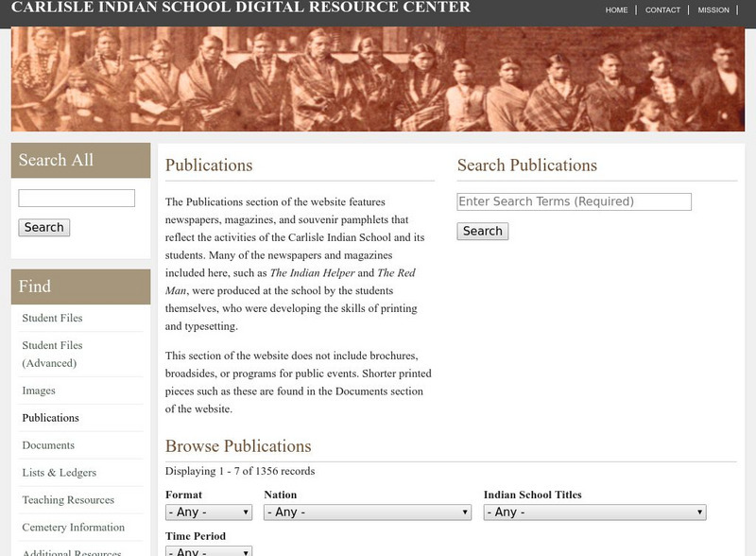This screenshot has width=756, height=556.
Task: Click the italic 'The Indian Helper' text
Action: 312,272
